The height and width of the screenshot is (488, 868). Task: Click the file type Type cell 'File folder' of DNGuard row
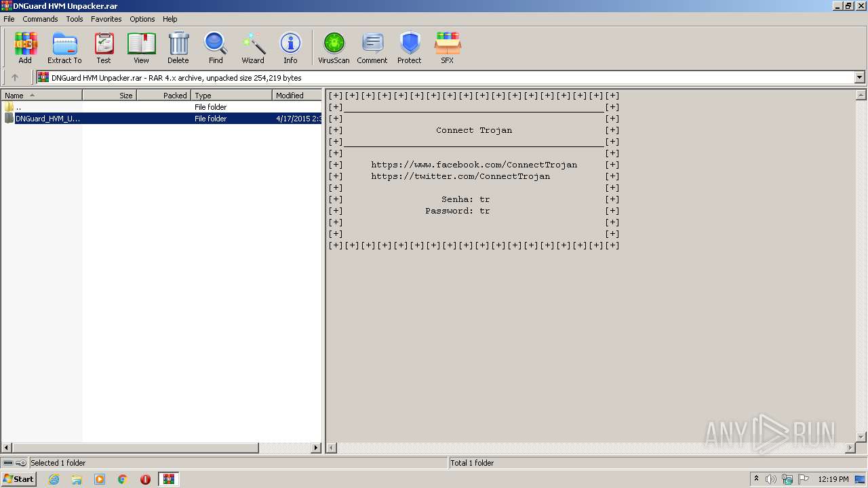point(211,119)
